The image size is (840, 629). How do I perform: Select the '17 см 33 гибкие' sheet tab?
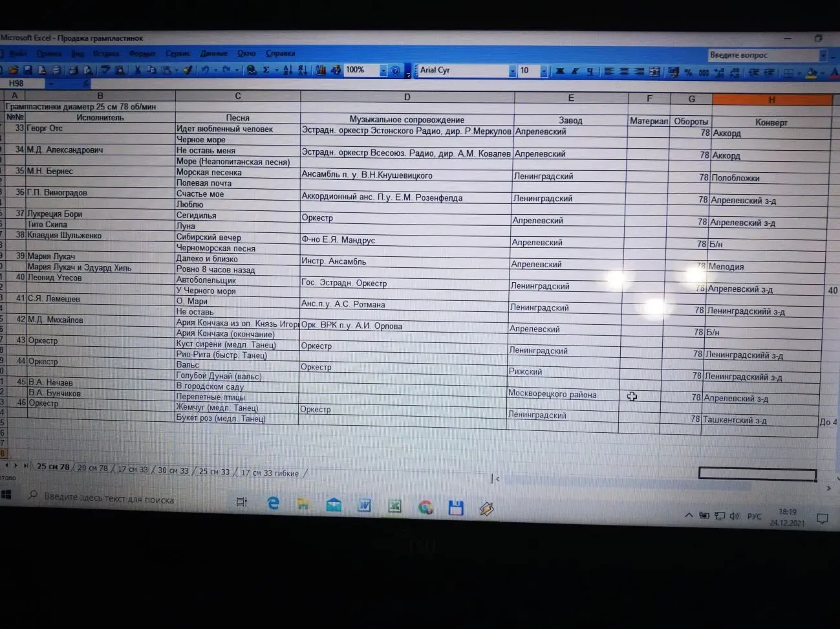pos(270,473)
